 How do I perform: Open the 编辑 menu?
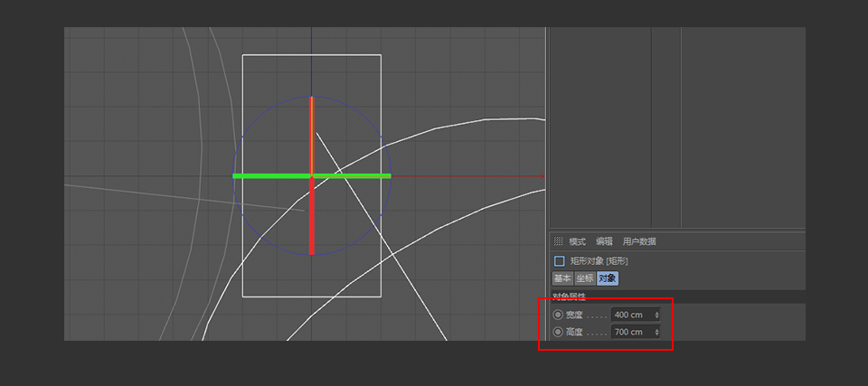[x=604, y=241]
